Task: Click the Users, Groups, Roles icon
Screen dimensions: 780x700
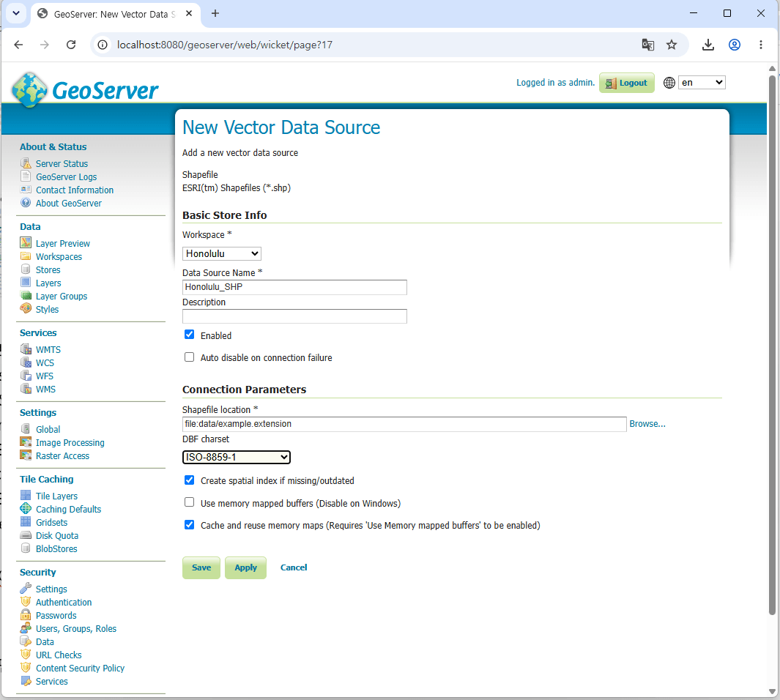Action: [x=26, y=628]
